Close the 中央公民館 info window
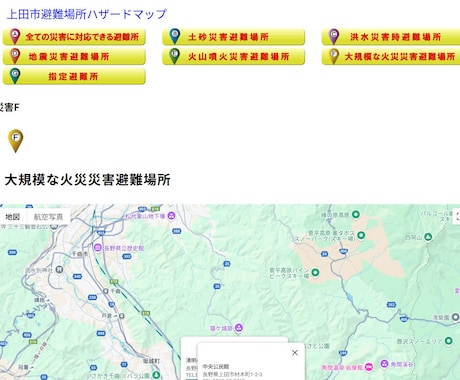This screenshot has width=460, height=380. [x=295, y=353]
